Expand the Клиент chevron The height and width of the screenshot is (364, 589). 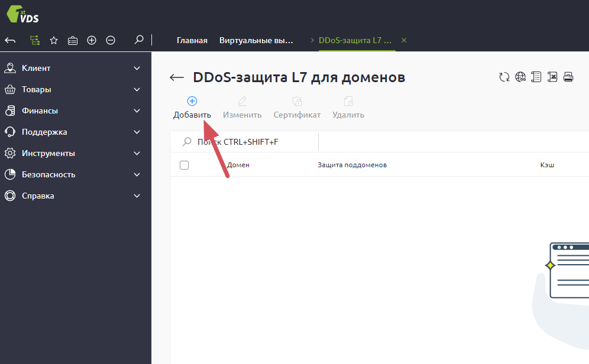pyautogui.click(x=137, y=69)
